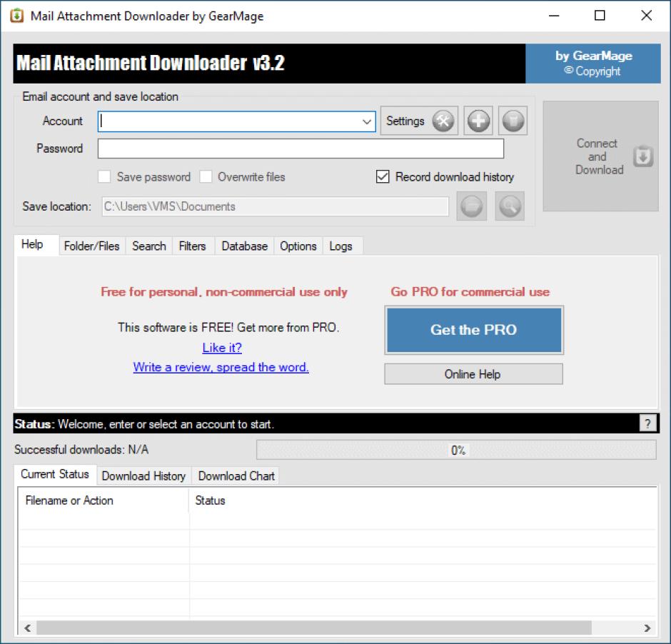The width and height of the screenshot is (671, 644).
Task: Delete account using trash icon
Action: pos(513,121)
